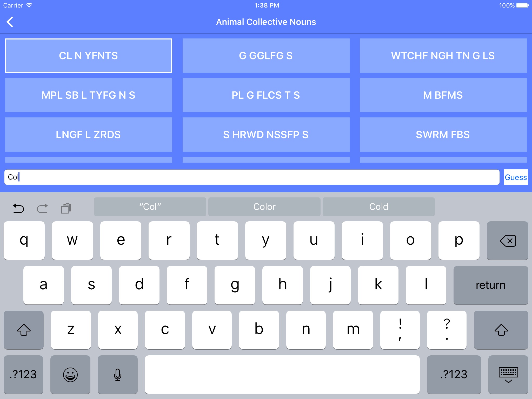This screenshot has height=399, width=532.
Task: Click the undo arrow icon
Action: (18, 207)
